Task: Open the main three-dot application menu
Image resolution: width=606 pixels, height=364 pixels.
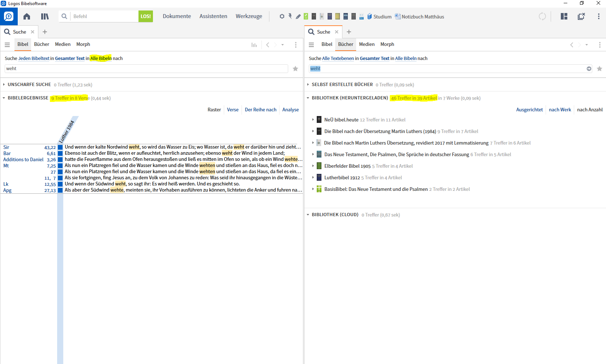Action: [599, 16]
